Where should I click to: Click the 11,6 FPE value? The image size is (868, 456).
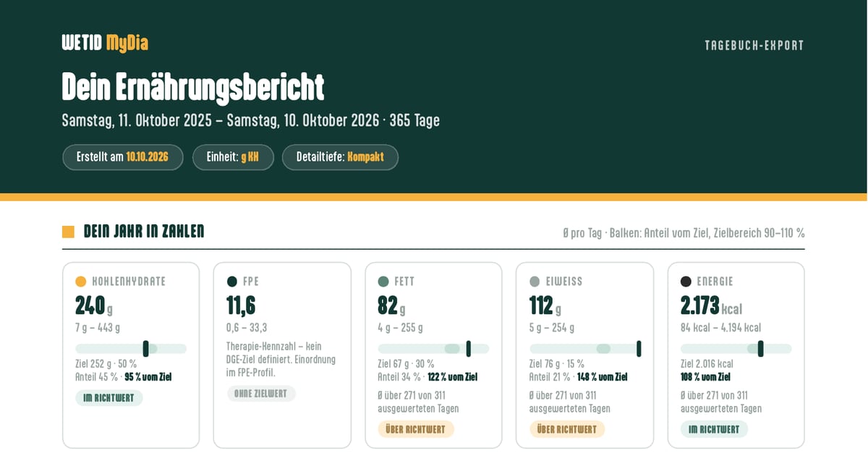[x=241, y=306]
